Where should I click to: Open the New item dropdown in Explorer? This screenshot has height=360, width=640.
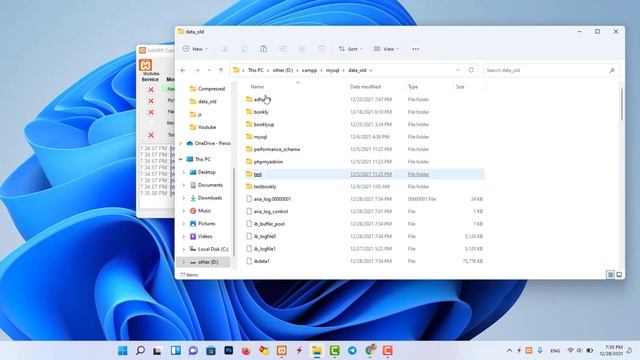click(x=195, y=49)
